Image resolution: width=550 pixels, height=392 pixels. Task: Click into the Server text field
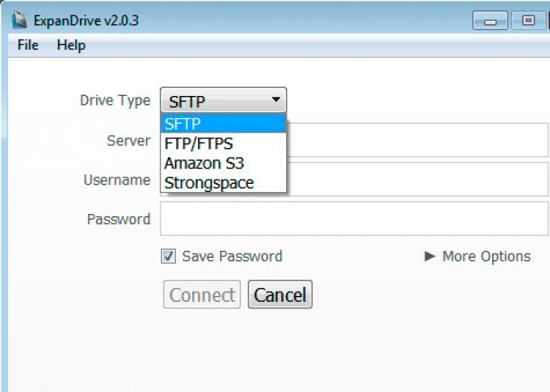tap(418, 140)
